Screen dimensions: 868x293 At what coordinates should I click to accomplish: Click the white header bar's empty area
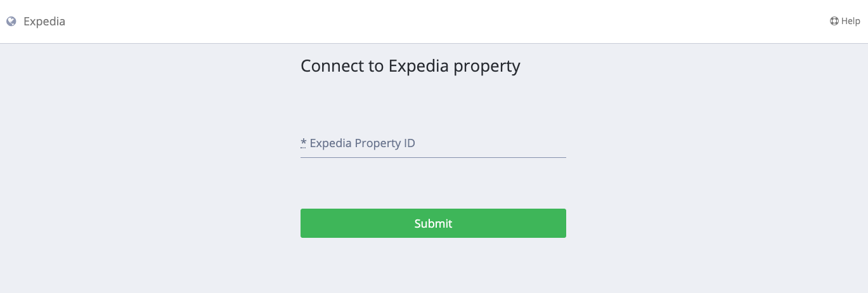click(x=431, y=22)
